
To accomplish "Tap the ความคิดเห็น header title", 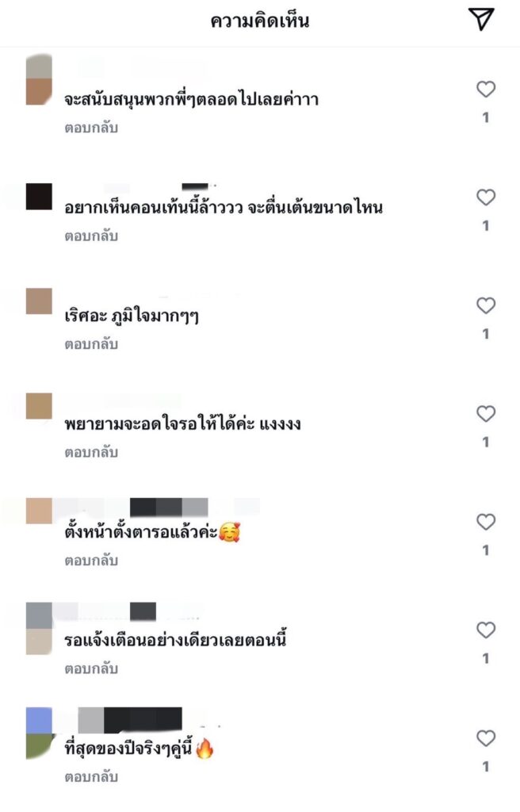I will 259,21.
